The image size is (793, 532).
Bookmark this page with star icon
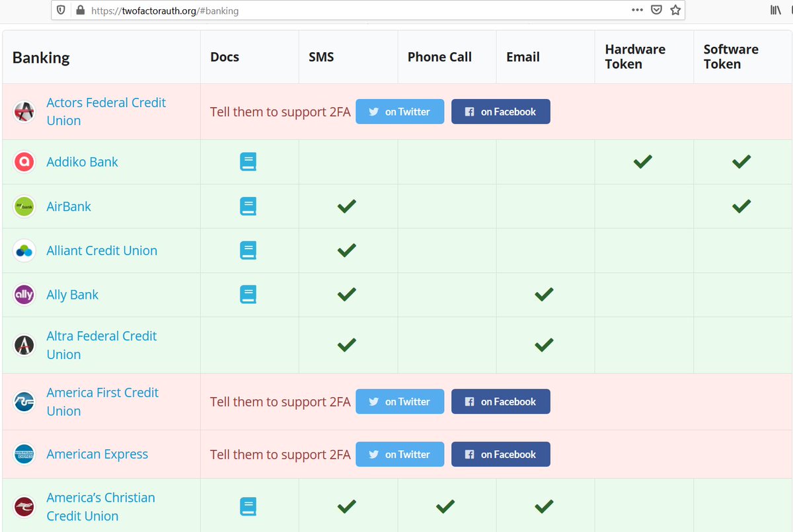675,11
